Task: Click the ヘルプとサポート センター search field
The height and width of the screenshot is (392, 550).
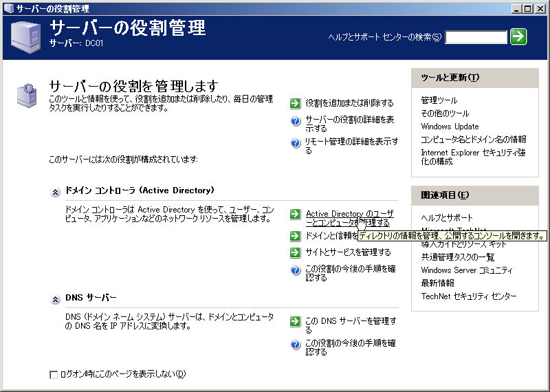Action: pos(476,37)
